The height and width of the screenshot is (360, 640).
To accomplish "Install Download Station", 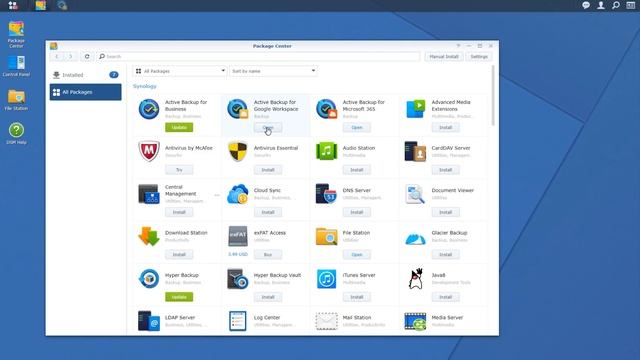I will (x=179, y=255).
